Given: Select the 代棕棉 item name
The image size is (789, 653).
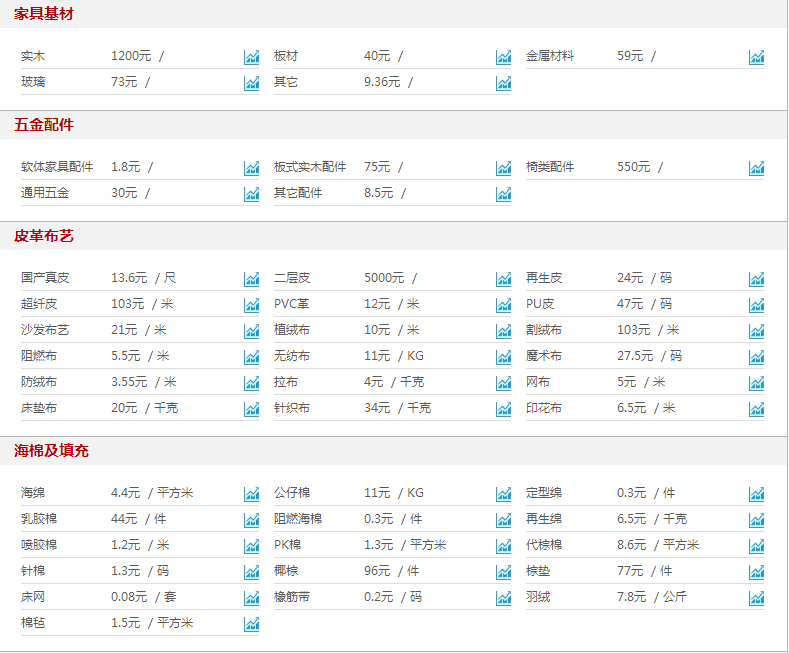Looking at the screenshot, I should [544, 545].
